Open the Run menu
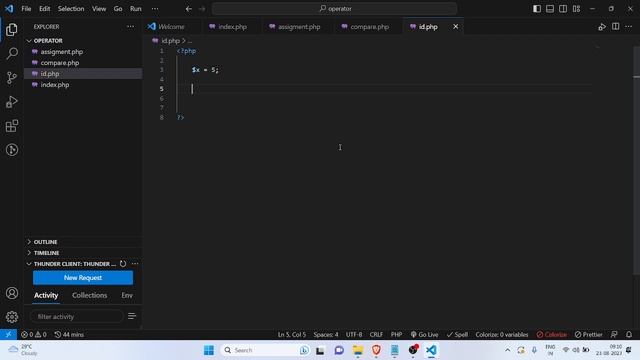 [x=136, y=9]
